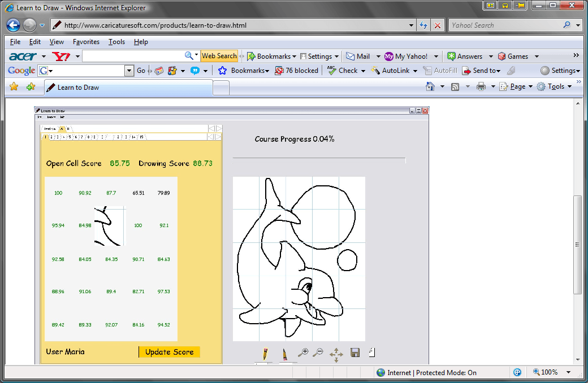Select the Learn to Draw browser tab

coord(128,88)
